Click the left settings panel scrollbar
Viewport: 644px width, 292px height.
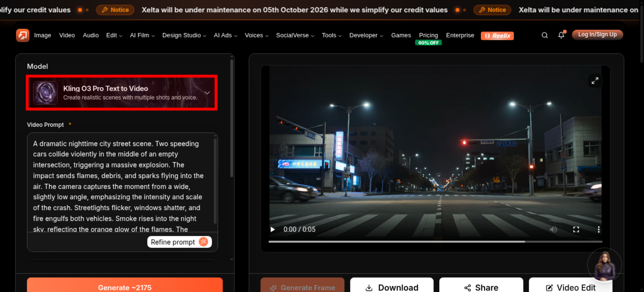[x=232, y=117]
